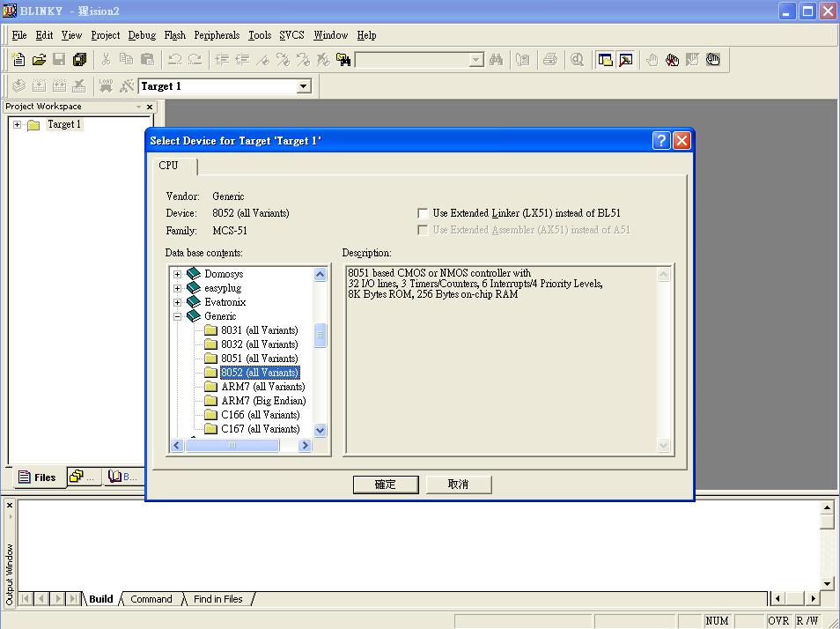Click the dialog's question mark help icon
The height and width of the screenshot is (629, 840).
[x=661, y=141]
